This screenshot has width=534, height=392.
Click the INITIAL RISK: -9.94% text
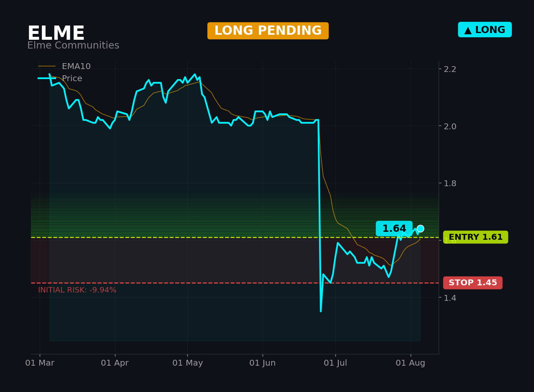coord(77,290)
